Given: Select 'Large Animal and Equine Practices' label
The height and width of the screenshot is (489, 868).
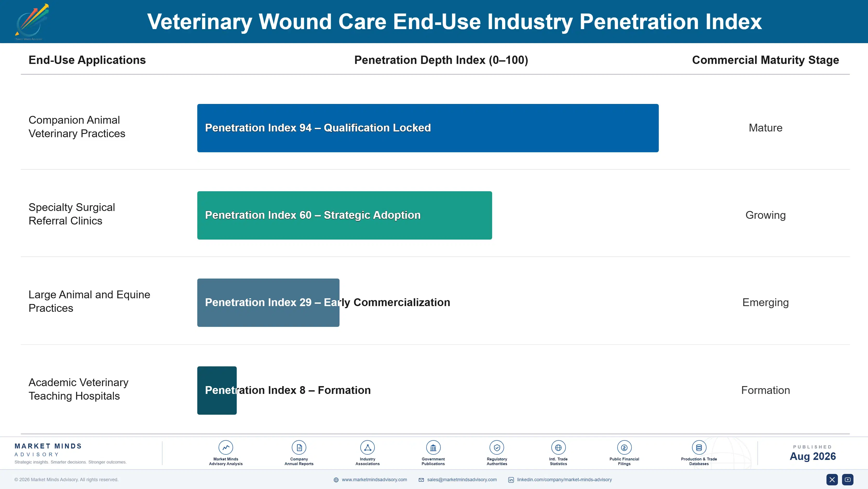Looking at the screenshot, I should 89,301.
